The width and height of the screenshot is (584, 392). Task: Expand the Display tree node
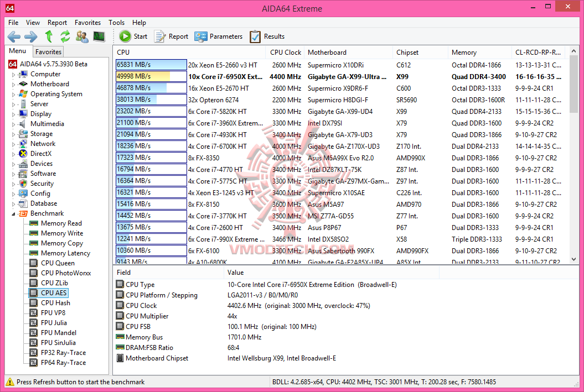point(14,114)
